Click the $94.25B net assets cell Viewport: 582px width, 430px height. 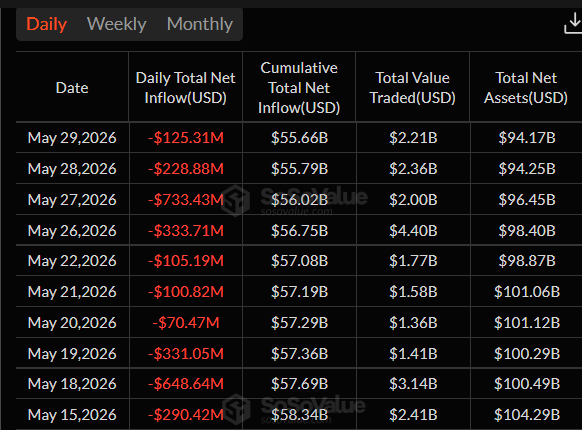(x=527, y=169)
